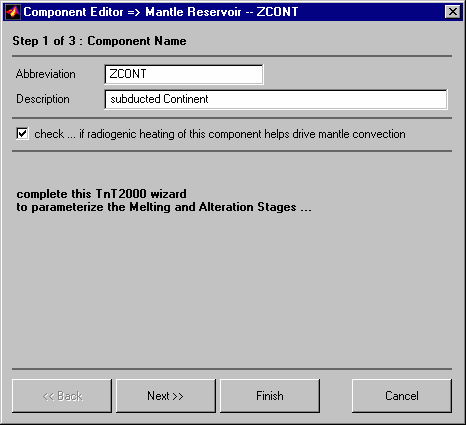This screenshot has height=425, width=466.
Task: Toggle the radiogenic heating checkbox
Action: (22, 134)
